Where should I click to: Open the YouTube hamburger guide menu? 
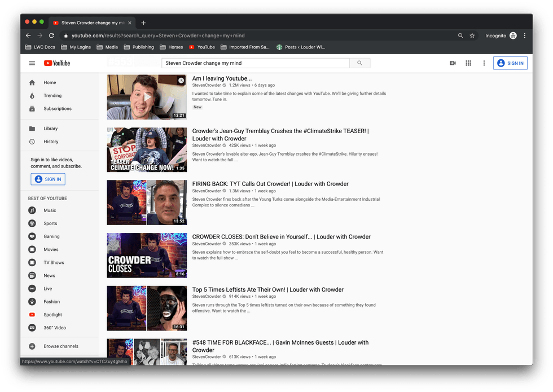click(32, 63)
